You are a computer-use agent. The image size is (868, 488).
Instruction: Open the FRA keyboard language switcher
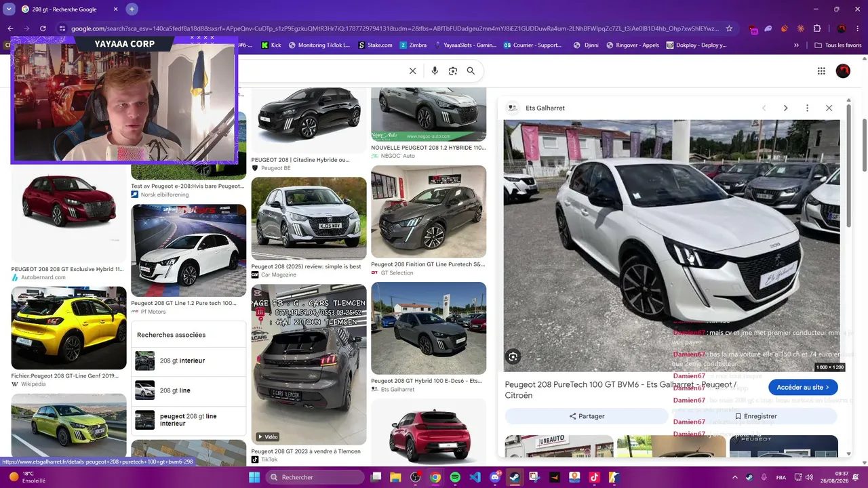(781, 477)
